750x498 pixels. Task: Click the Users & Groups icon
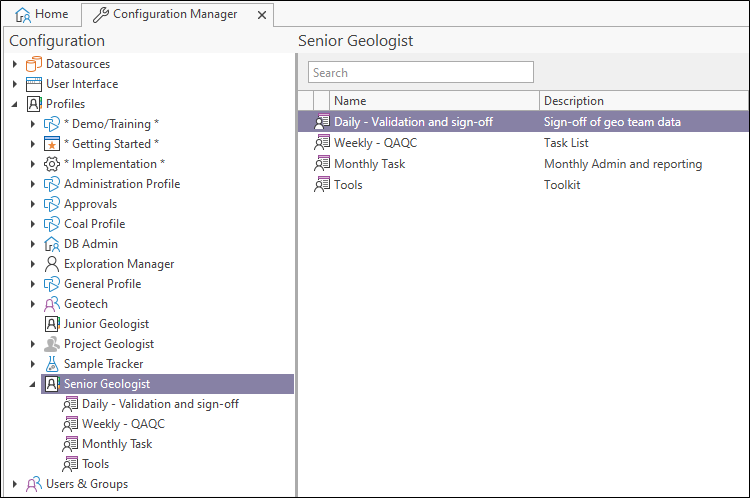pos(35,484)
